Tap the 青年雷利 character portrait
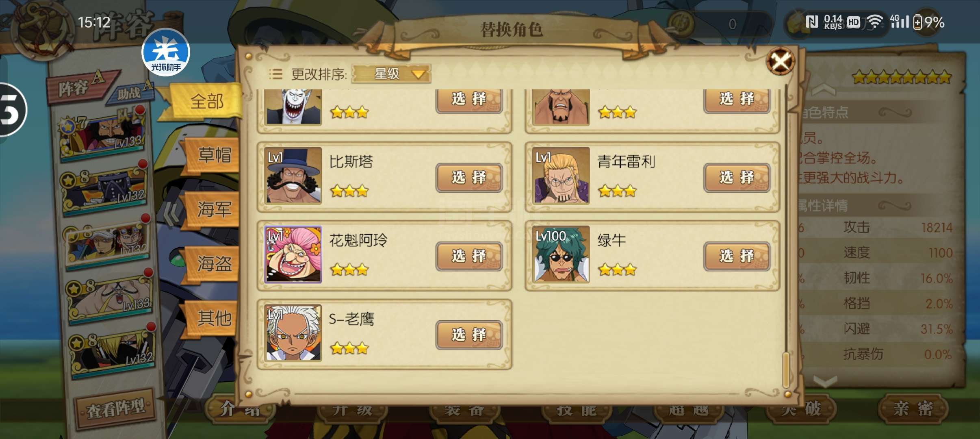 click(561, 176)
